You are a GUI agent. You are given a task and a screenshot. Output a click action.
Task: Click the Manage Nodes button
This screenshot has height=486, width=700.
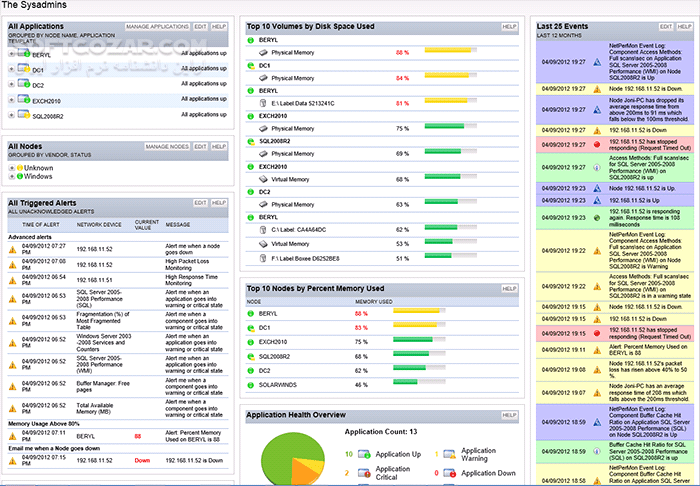166,147
